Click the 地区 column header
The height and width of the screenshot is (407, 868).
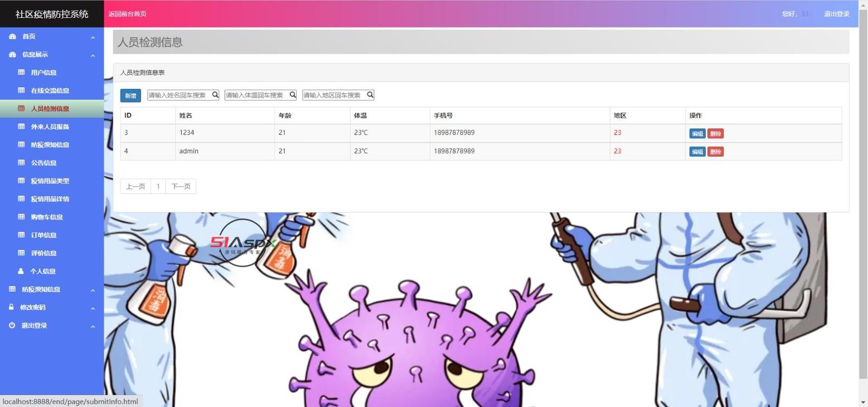[620, 115]
